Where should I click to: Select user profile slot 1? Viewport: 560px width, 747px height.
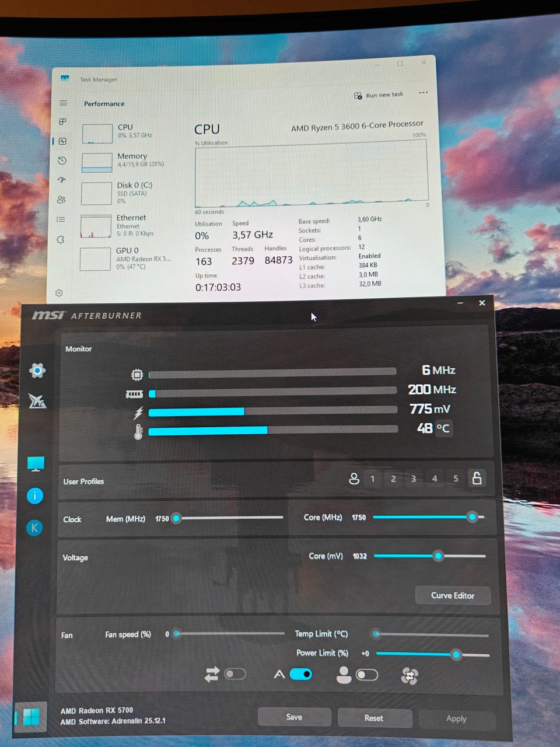373,479
